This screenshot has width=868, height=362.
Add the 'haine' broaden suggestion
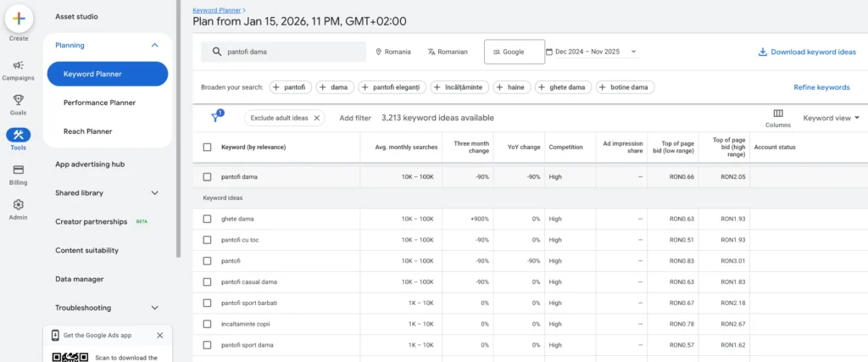[x=512, y=87]
